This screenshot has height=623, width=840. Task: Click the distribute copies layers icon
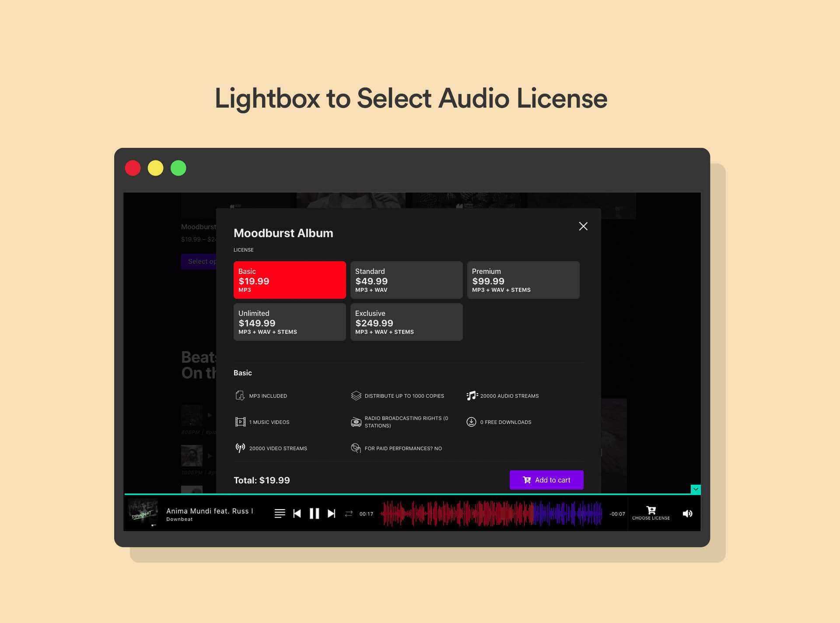click(x=356, y=395)
